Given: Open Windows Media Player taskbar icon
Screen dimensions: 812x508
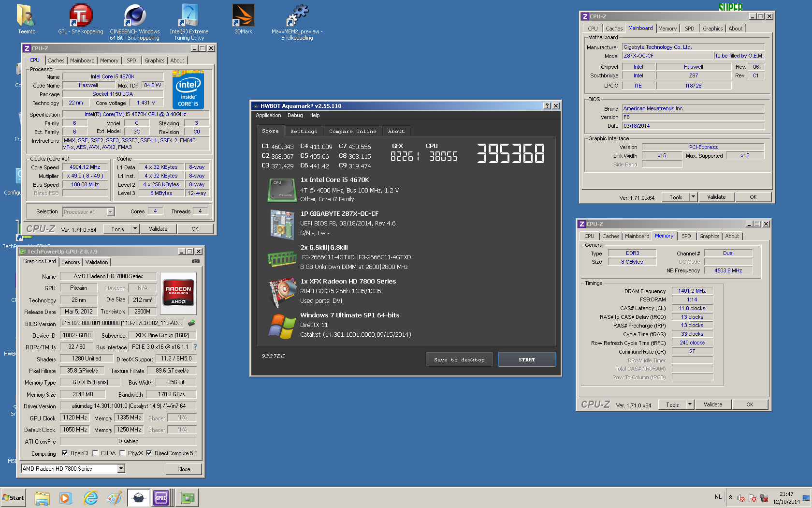Looking at the screenshot, I should pyautogui.click(x=66, y=498).
